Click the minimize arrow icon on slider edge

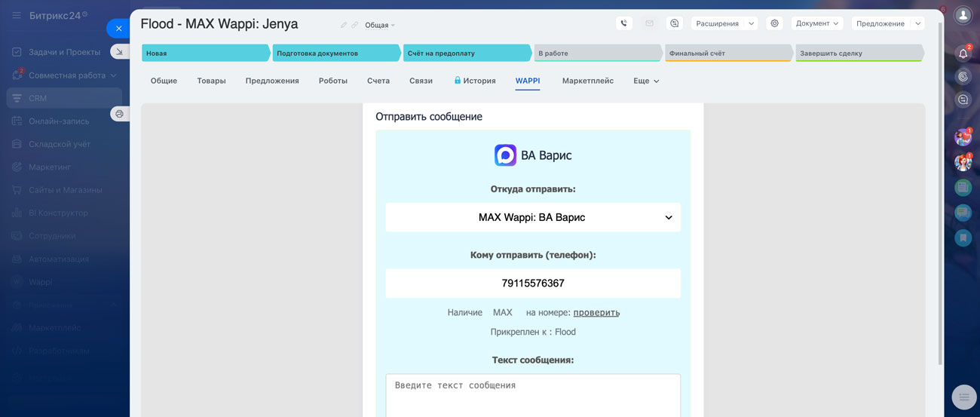(x=119, y=51)
